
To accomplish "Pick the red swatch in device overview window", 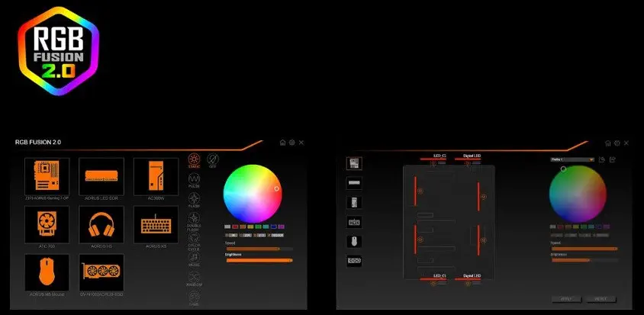I will click(x=235, y=227).
